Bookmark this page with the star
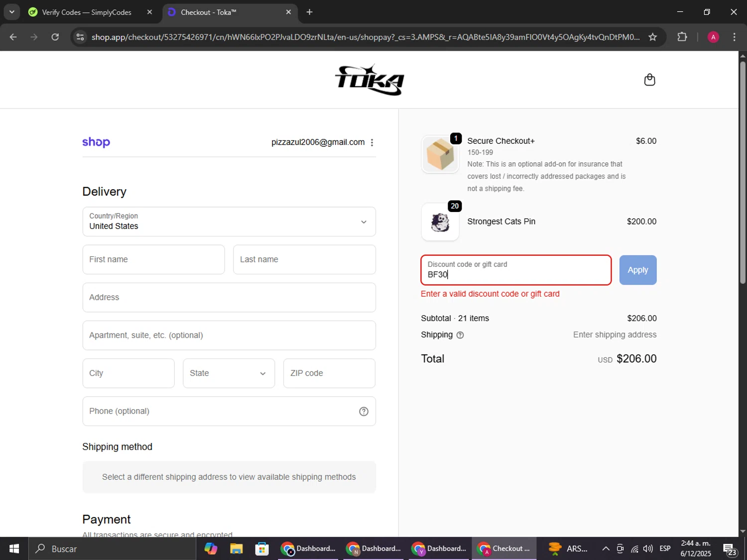The height and width of the screenshot is (560, 747). (652, 37)
